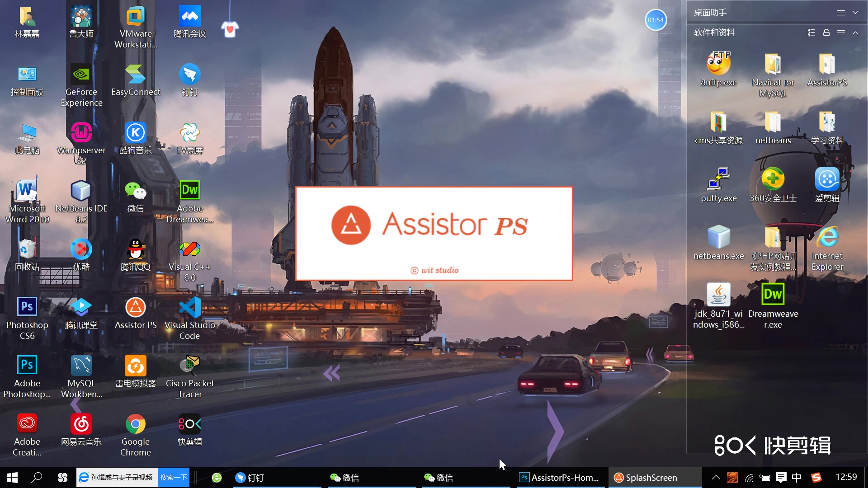Open netbeans folder in side panel
Screen dimensions: 868x488
click(x=773, y=128)
